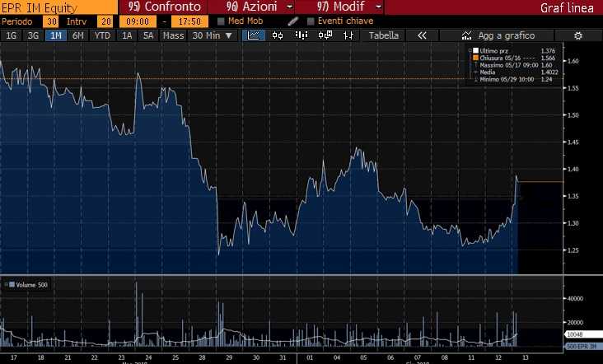
Task: Select the 6M time range tab
Action: [x=78, y=35]
